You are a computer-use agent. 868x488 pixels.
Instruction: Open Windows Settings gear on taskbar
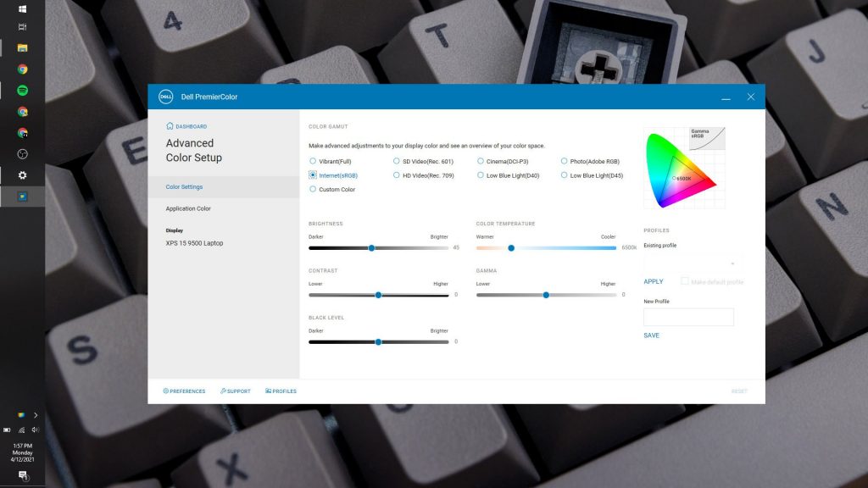(x=22, y=175)
